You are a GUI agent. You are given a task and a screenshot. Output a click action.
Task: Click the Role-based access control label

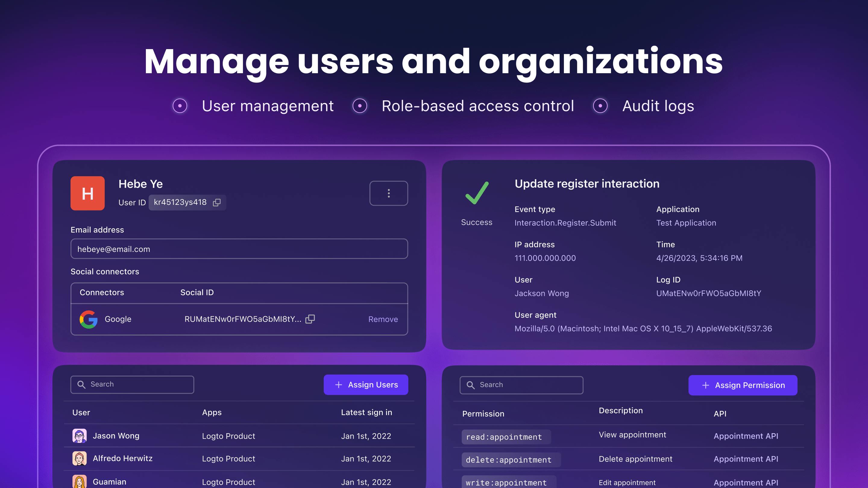(478, 106)
